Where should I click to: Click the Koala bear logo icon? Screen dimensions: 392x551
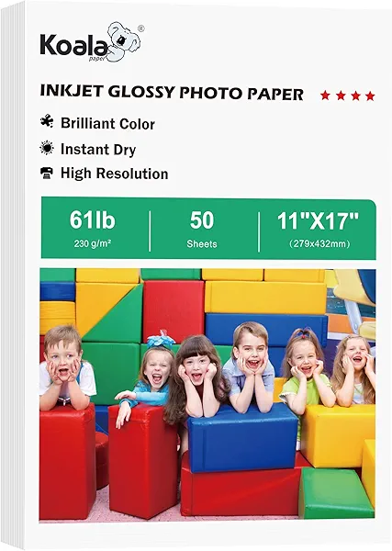(x=124, y=42)
